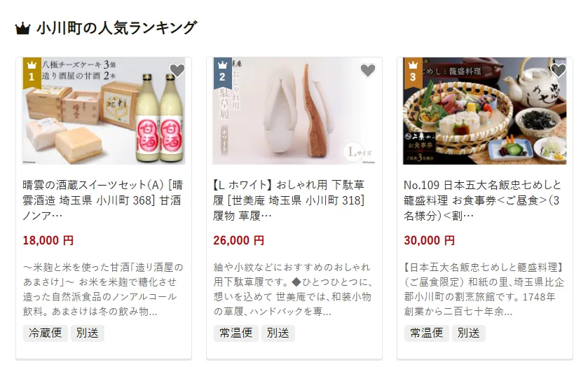Toggle favorite heart on 忠七めし item
588x367 pixels.
558,70
